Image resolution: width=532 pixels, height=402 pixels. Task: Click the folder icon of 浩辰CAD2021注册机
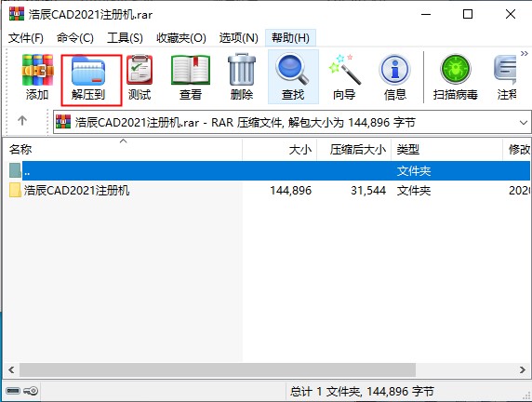pyautogui.click(x=15, y=190)
